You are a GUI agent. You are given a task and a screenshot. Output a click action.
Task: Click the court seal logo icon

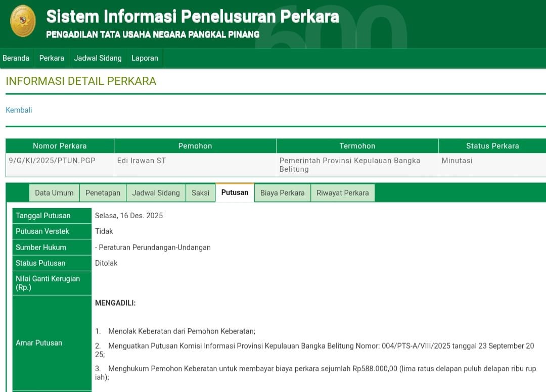tap(22, 22)
